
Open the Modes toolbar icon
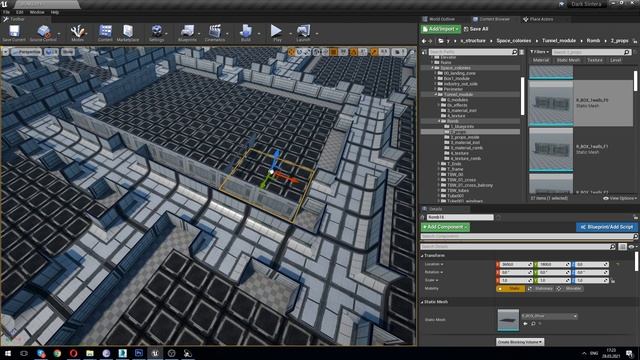coord(77,33)
